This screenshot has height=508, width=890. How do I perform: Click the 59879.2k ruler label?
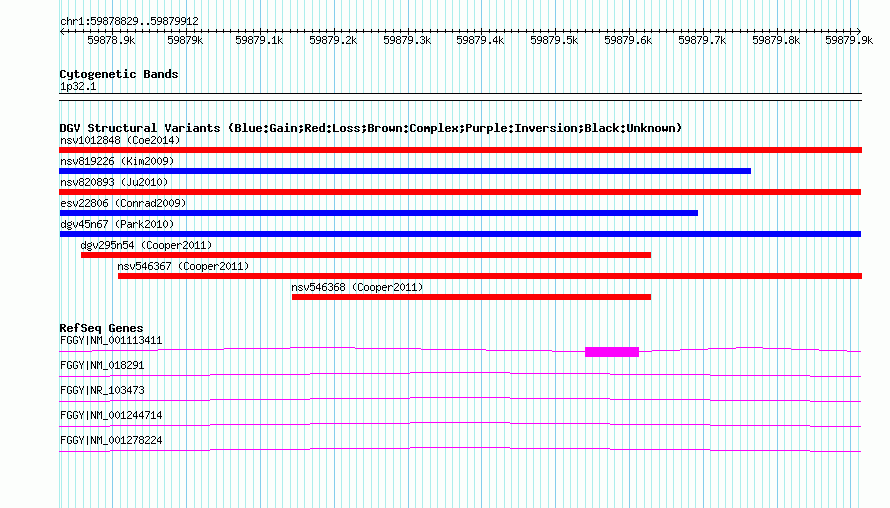coord(333,40)
